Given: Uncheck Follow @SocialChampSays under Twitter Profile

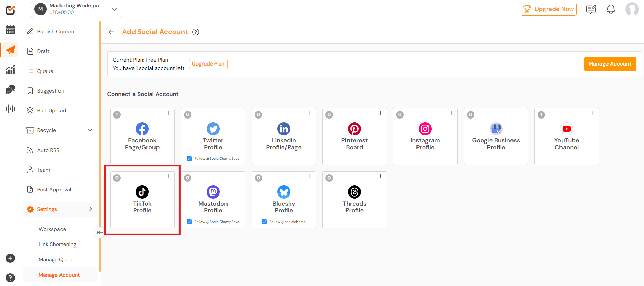Looking at the screenshot, I should point(189,159).
